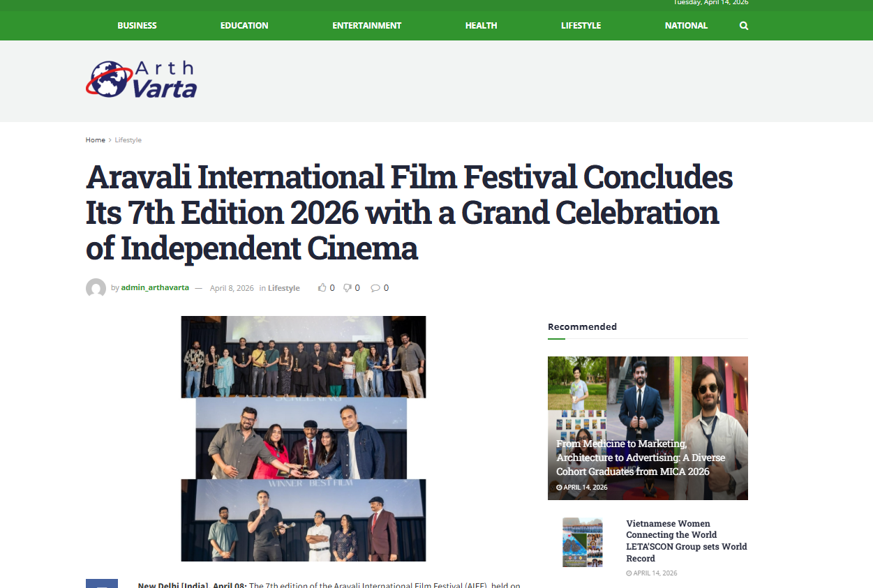Click Lifestyle category link beside date
Screen dimensions: 873x588
click(x=284, y=288)
